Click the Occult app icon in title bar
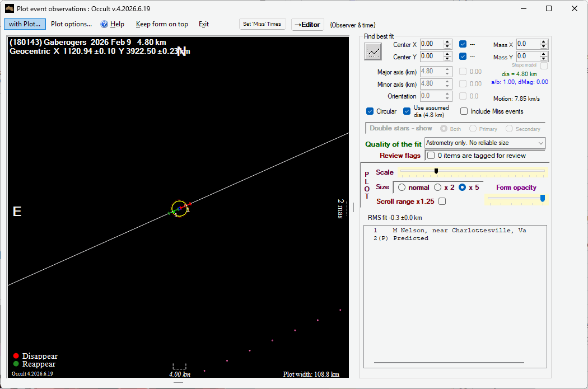Image resolution: width=588 pixels, height=389 pixels. [10, 8]
